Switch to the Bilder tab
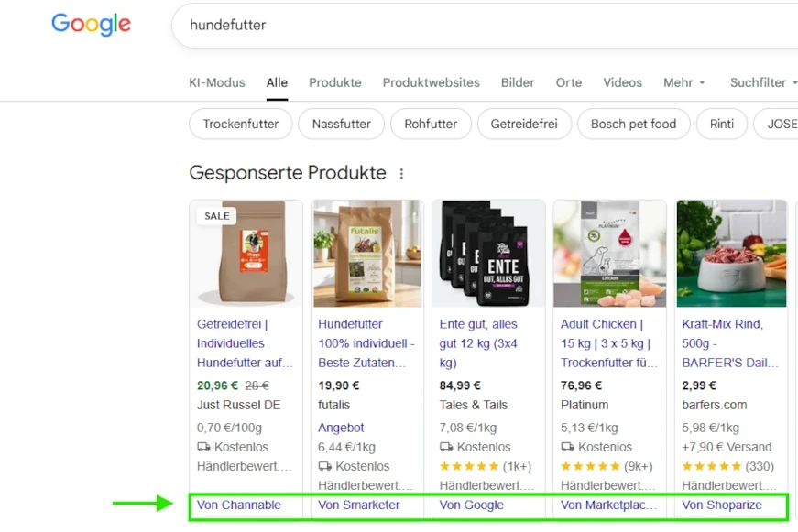 (x=518, y=82)
